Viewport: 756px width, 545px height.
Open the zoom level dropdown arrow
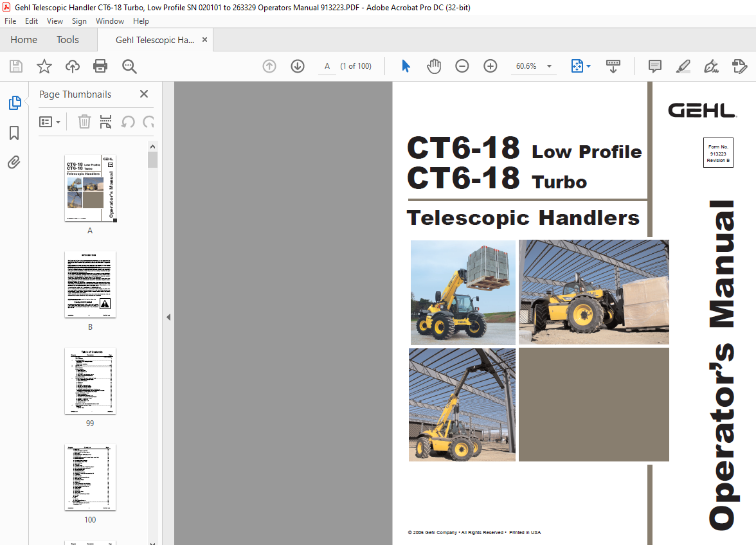click(x=549, y=66)
